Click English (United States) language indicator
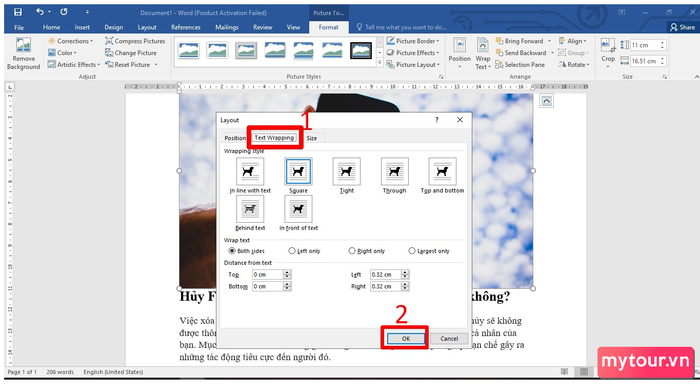The height and width of the screenshot is (386, 700). click(x=113, y=372)
